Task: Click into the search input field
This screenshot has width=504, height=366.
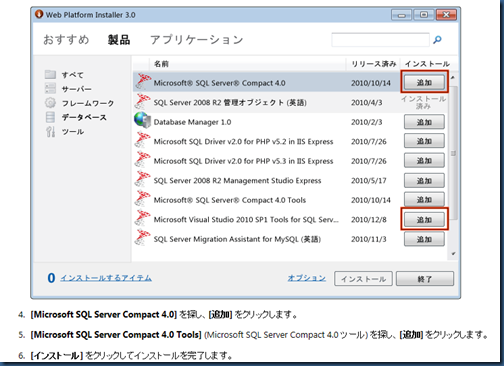Action: click(380, 40)
